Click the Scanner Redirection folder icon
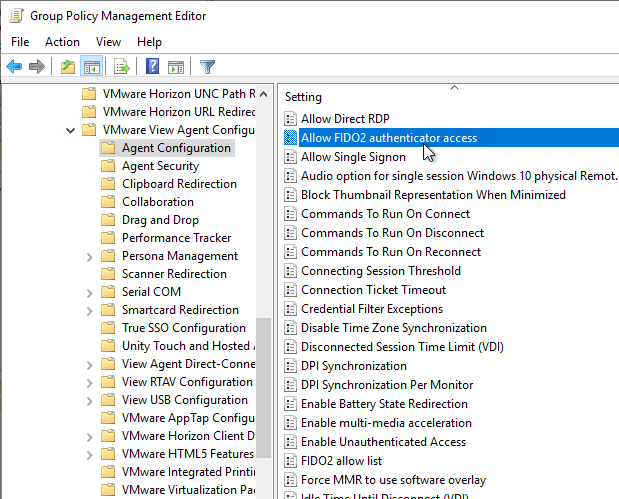The height and width of the screenshot is (499, 619). 108,274
